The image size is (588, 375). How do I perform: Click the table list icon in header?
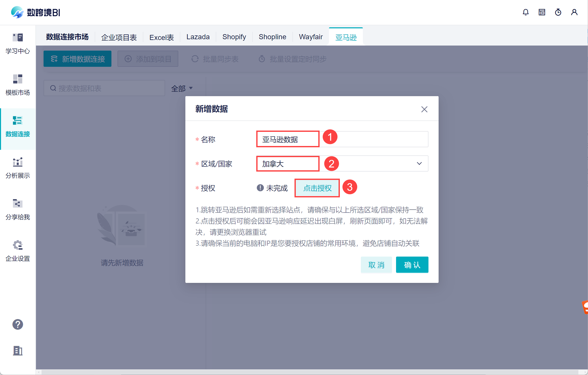[x=542, y=12]
